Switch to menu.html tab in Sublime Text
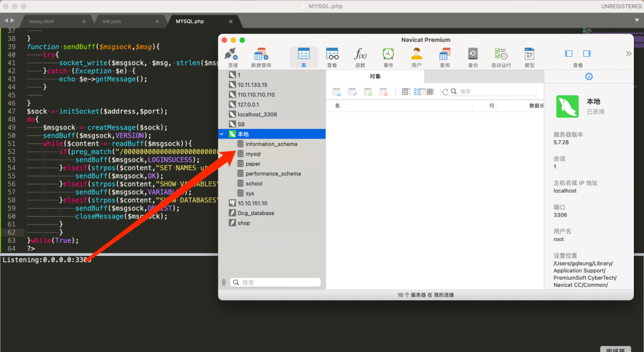Screen dimensions: 644x352 [x=41, y=21]
